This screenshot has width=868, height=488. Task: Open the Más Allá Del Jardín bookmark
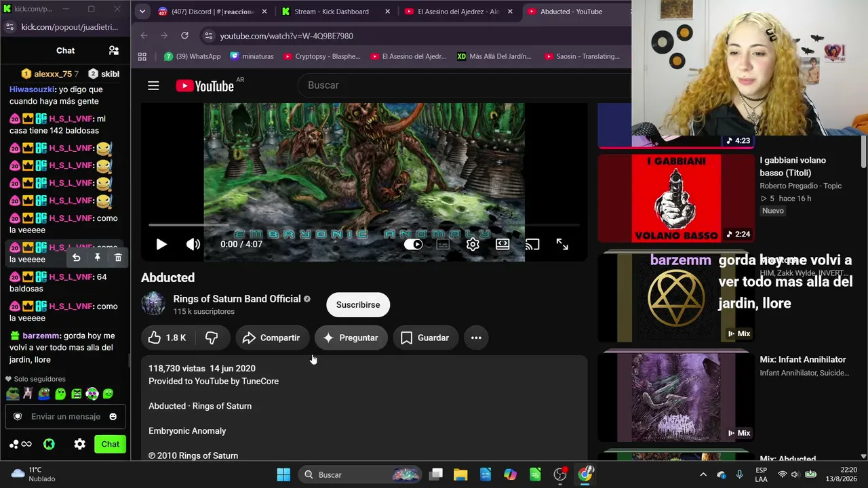click(x=494, y=56)
